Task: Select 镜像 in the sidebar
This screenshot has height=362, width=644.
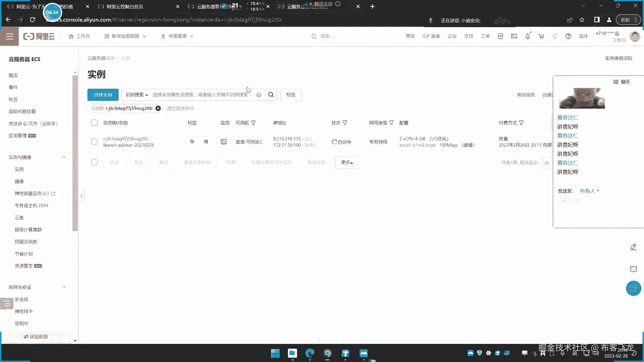Action: tap(19, 181)
